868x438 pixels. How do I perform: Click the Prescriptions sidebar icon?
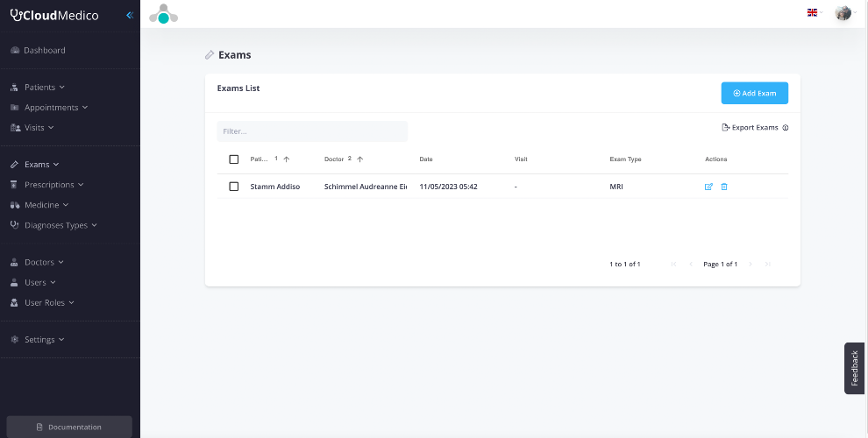pyautogui.click(x=14, y=185)
